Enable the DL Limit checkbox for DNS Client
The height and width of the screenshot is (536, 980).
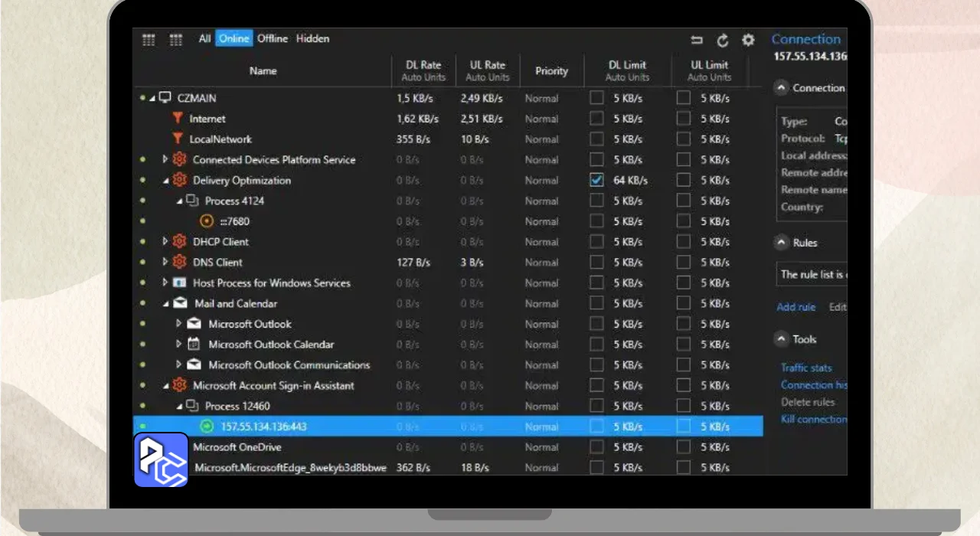596,263
